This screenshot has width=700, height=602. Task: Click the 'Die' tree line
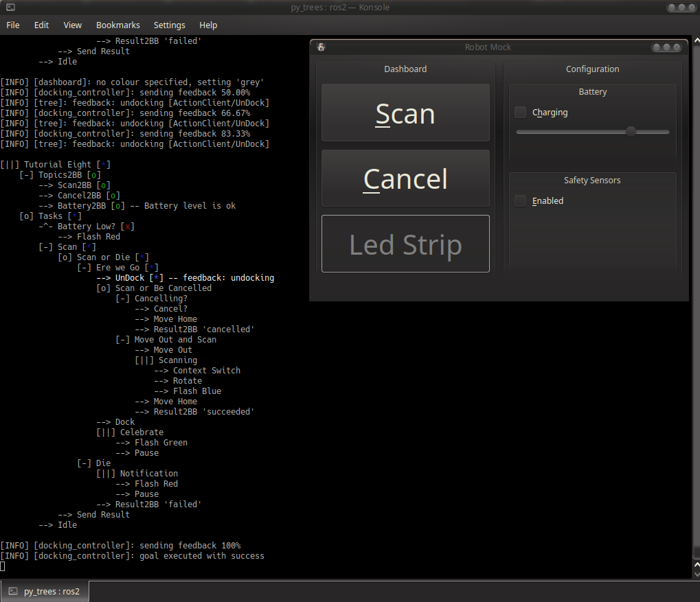(x=93, y=463)
